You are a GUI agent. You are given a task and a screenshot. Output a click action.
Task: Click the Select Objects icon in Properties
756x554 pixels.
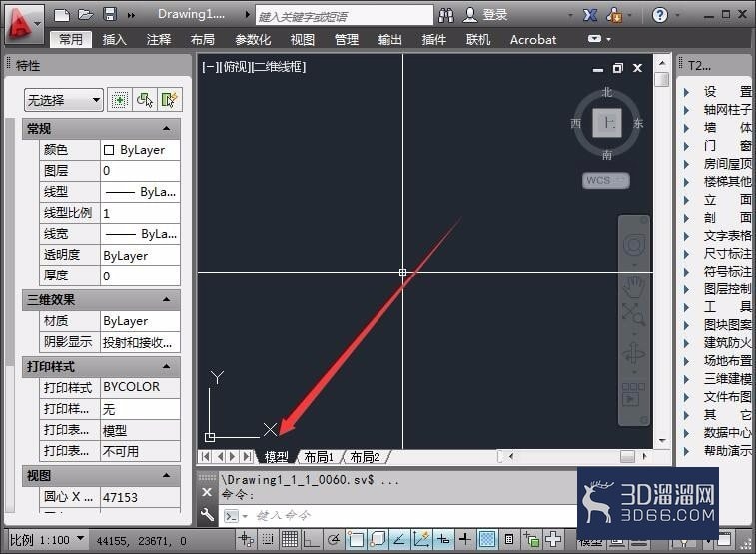click(x=144, y=100)
